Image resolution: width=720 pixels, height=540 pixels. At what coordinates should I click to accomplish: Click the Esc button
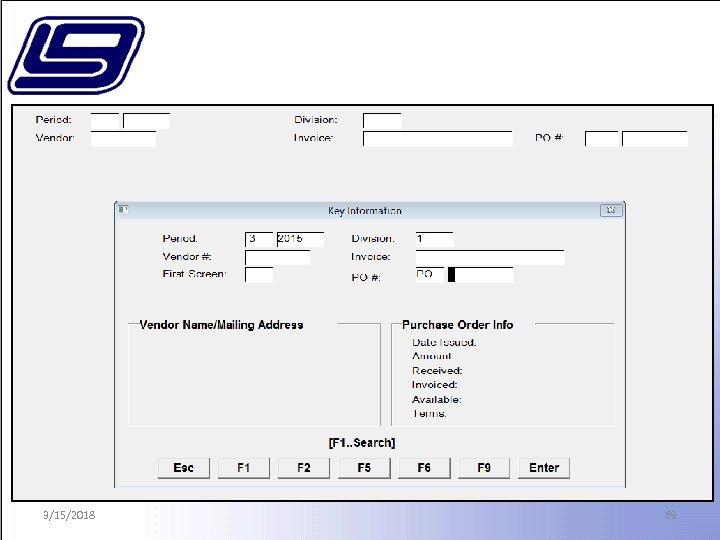pyautogui.click(x=184, y=468)
